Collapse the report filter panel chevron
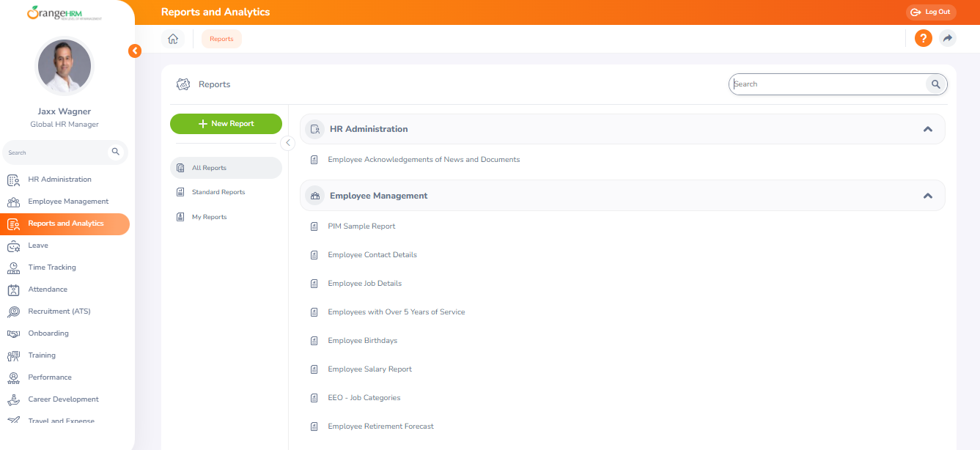 click(288, 143)
